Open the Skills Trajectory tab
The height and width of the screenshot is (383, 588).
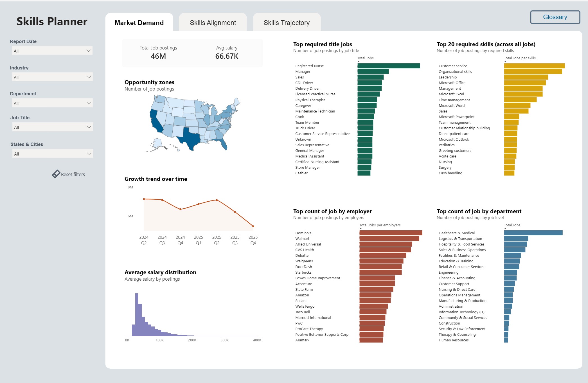click(x=287, y=23)
